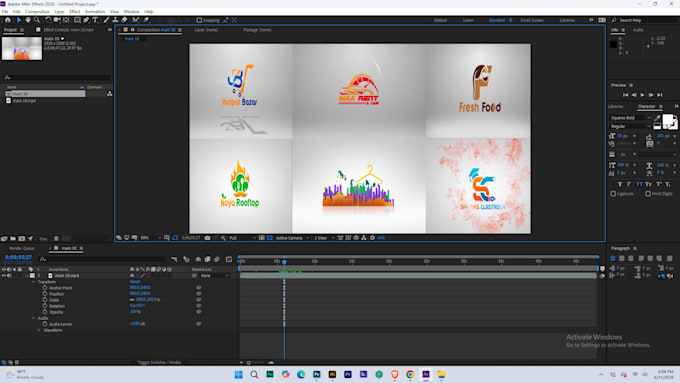Click First Frame button in Preview panel
Image resolution: width=680 pixels, height=383 pixels.
[625, 95]
